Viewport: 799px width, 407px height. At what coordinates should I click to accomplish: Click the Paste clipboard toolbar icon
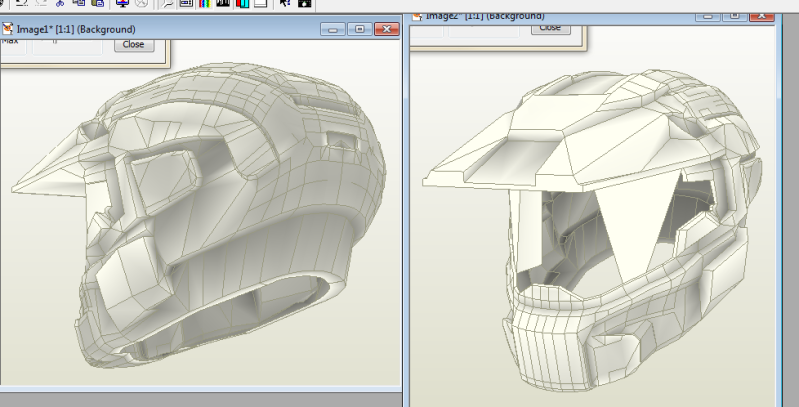pyautogui.click(x=97, y=2)
